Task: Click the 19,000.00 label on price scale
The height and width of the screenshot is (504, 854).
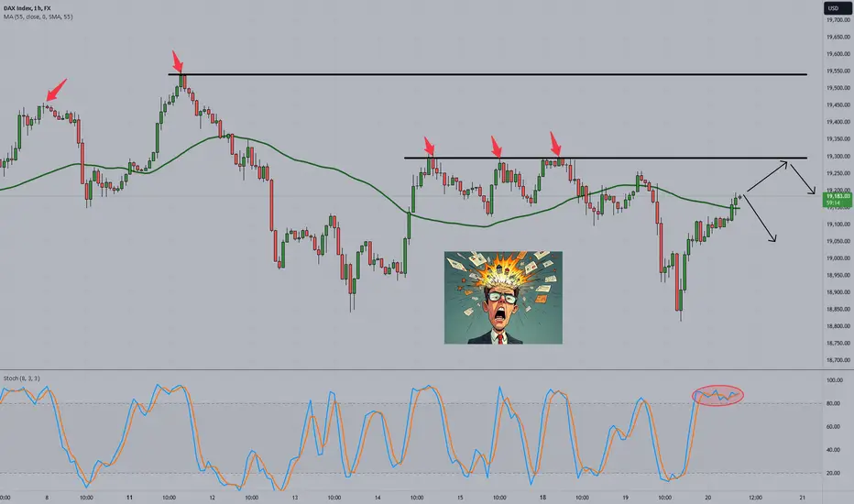Action: click(838, 258)
